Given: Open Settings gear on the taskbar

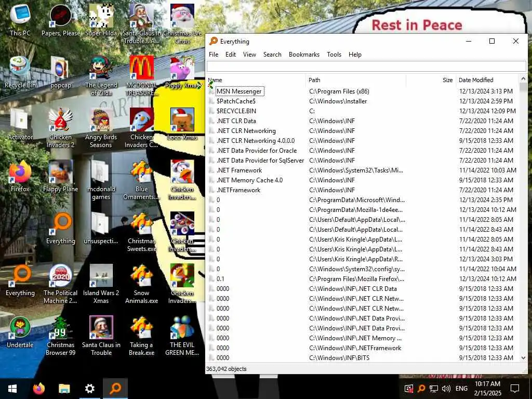Looking at the screenshot, I should (89, 389).
